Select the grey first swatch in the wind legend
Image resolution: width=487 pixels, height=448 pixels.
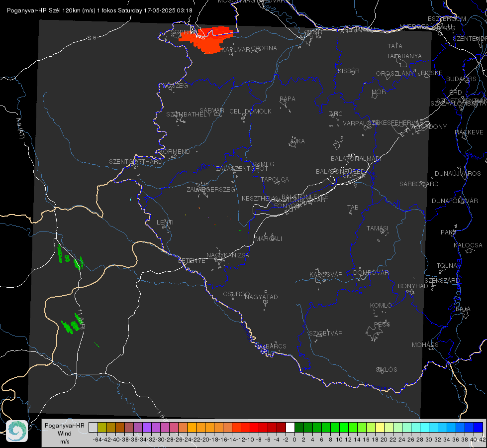click(x=93, y=427)
